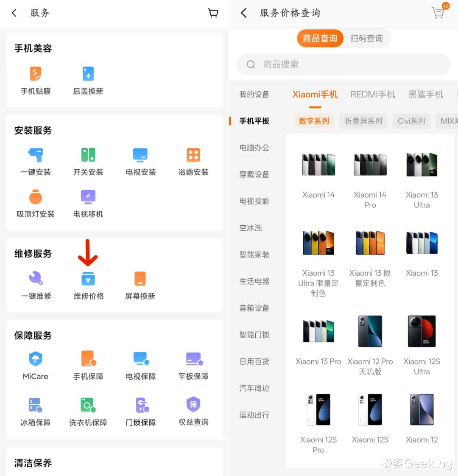This screenshot has height=476, width=458.
Task: Choose the Xiaomi 12S Ultra thumbnail
Action: 422,331
